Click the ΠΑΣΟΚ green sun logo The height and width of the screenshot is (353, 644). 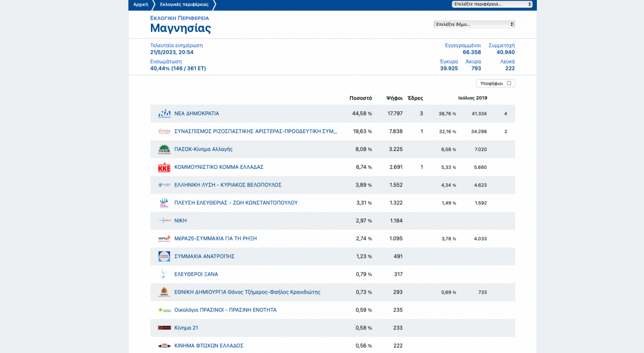coord(164,149)
